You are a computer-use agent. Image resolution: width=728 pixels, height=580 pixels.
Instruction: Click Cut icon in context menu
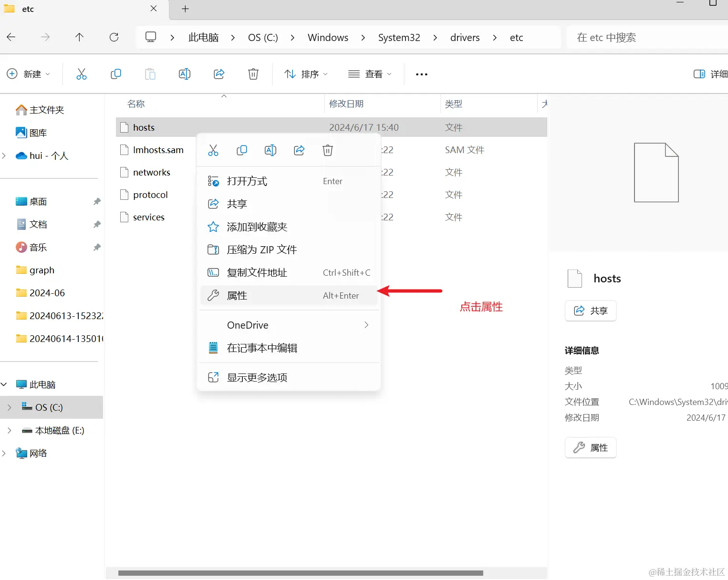[x=213, y=150]
